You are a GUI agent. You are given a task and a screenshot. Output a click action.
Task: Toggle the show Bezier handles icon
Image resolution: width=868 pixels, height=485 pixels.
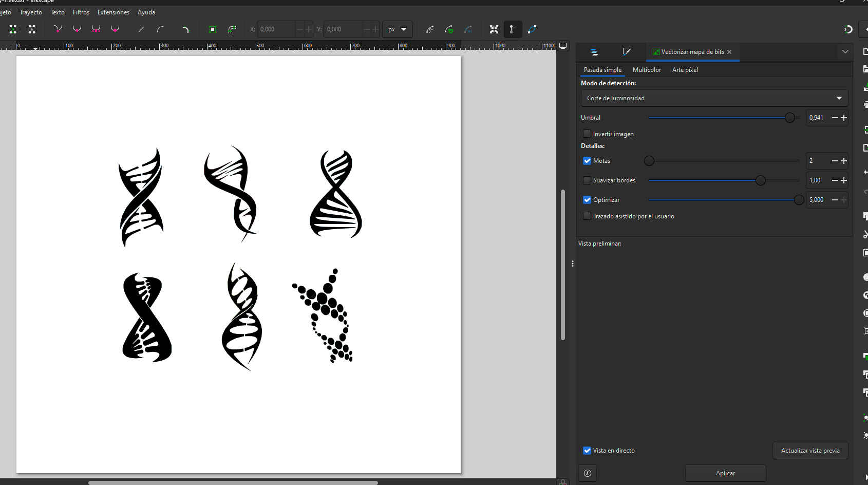512,29
